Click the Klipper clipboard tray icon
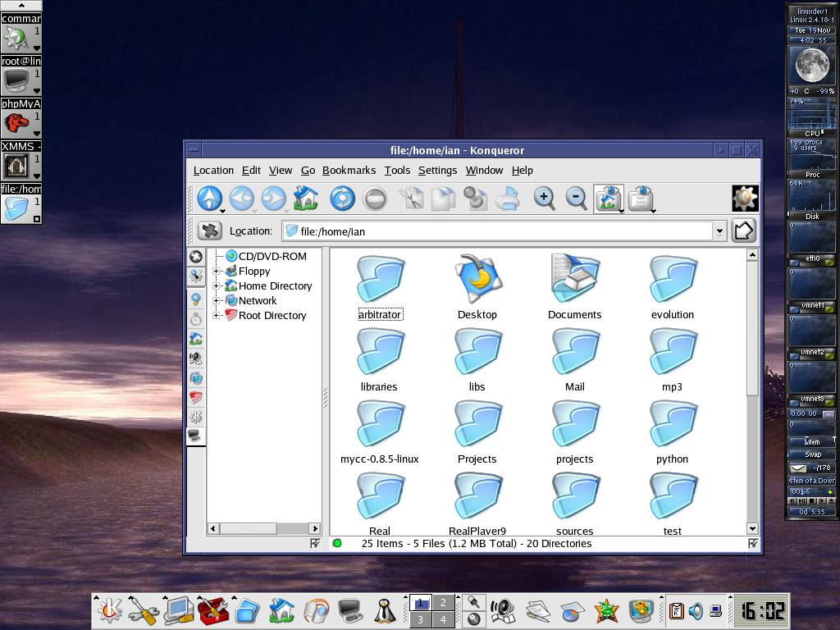The image size is (840, 630). 676,610
